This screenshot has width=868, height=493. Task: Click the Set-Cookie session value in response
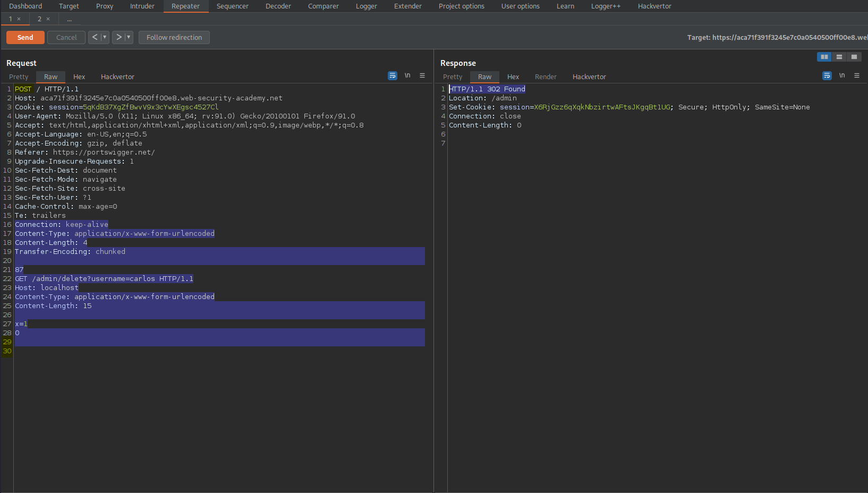point(602,107)
